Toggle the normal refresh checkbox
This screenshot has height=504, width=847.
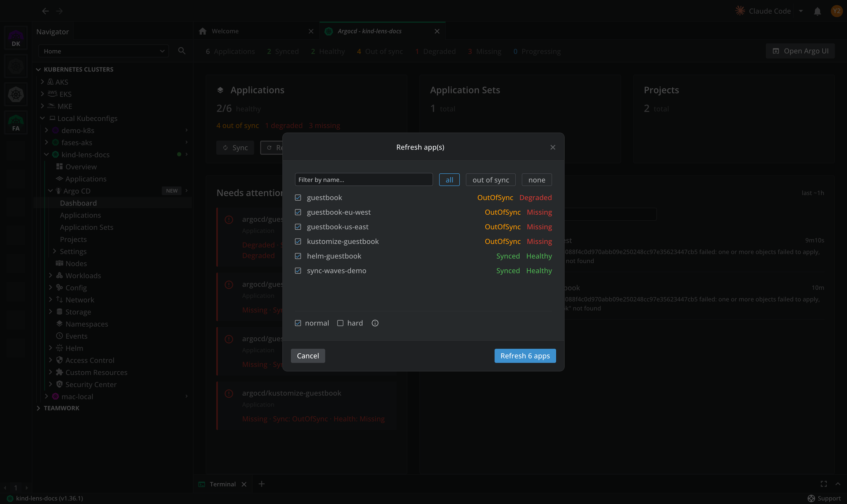click(x=298, y=323)
